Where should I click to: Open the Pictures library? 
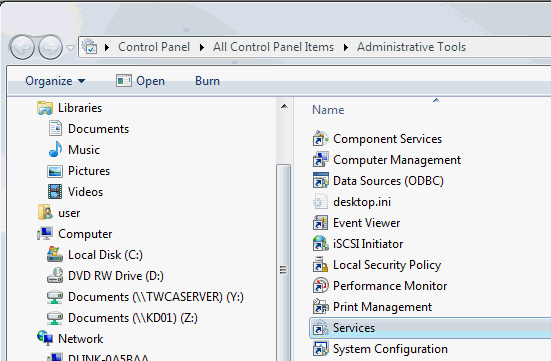pyautogui.click(x=89, y=171)
